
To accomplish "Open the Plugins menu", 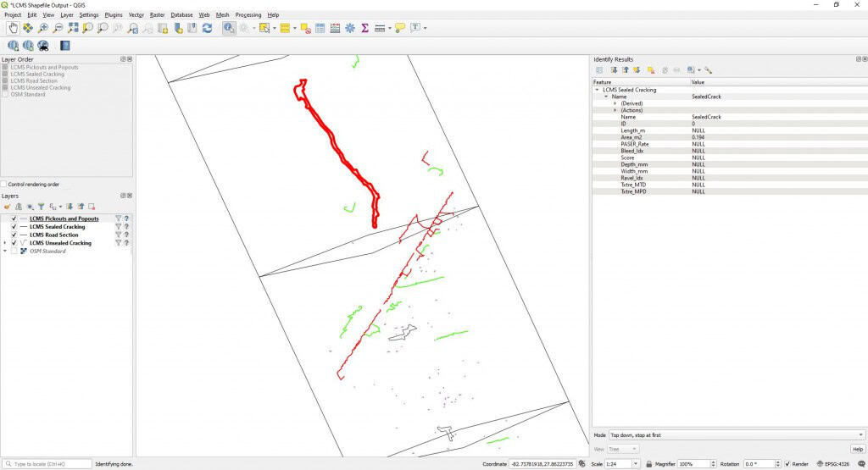I will pyautogui.click(x=114, y=15).
